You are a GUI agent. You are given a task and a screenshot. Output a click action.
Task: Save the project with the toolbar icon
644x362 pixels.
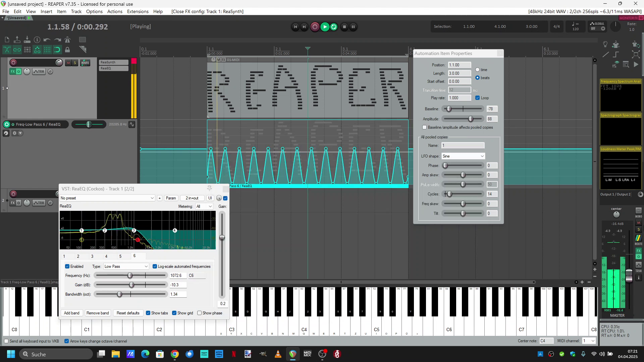(x=27, y=40)
